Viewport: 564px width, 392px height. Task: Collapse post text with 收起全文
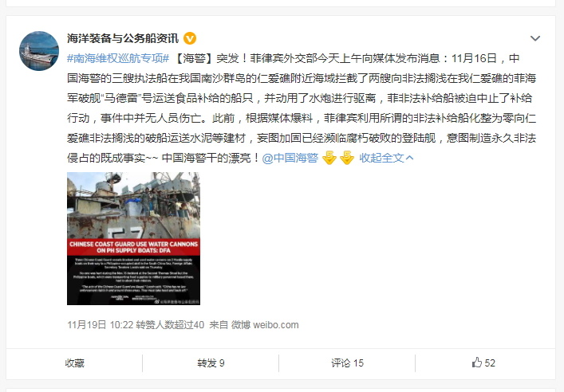tap(381, 158)
